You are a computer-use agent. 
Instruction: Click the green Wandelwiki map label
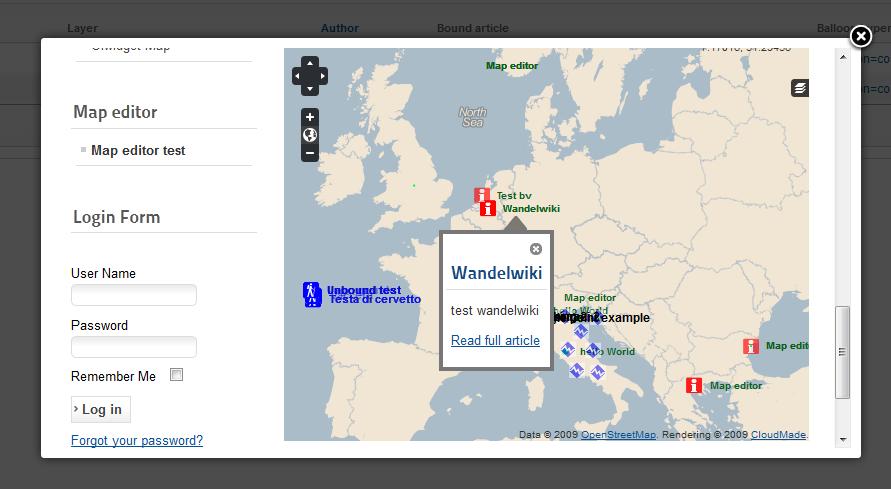[531, 208]
